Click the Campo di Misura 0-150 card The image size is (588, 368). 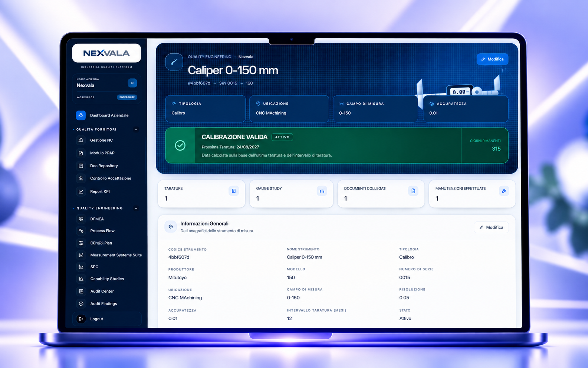[x=375, y=109]
